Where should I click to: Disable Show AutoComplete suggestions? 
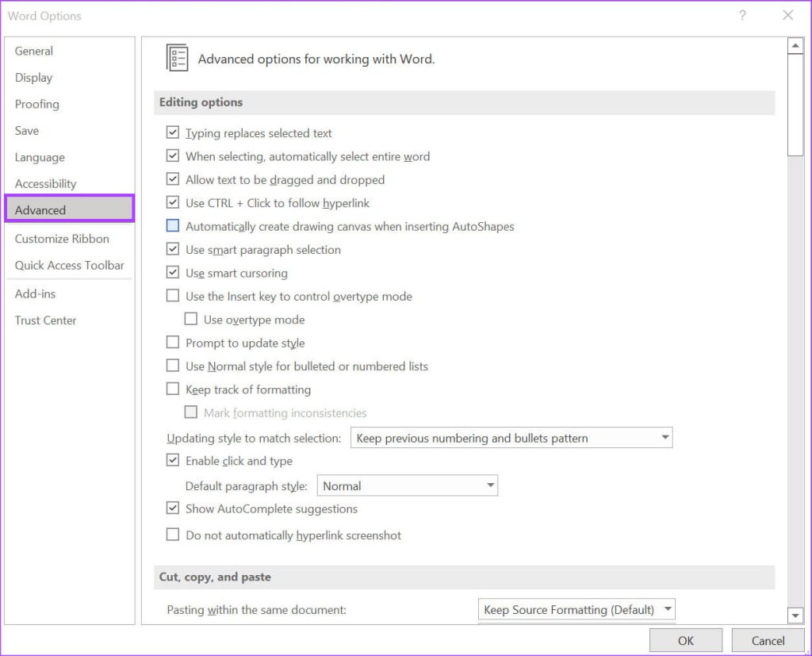[x=173, y=508]
